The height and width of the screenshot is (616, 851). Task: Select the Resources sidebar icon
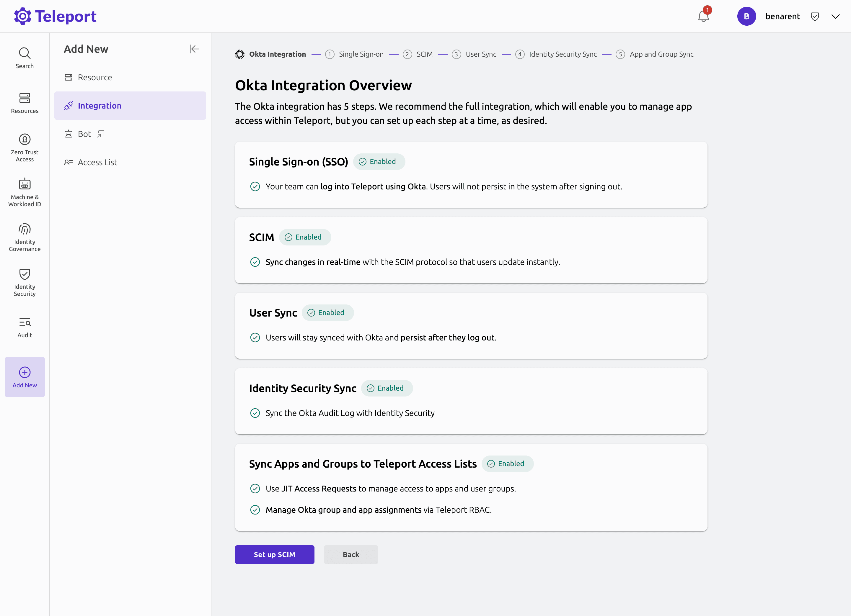25,103
